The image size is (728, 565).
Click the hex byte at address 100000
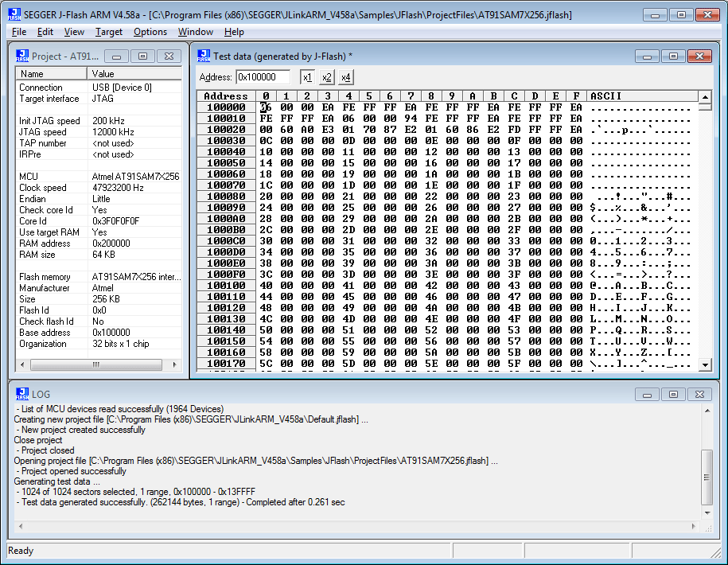click(x=265, y=107)
